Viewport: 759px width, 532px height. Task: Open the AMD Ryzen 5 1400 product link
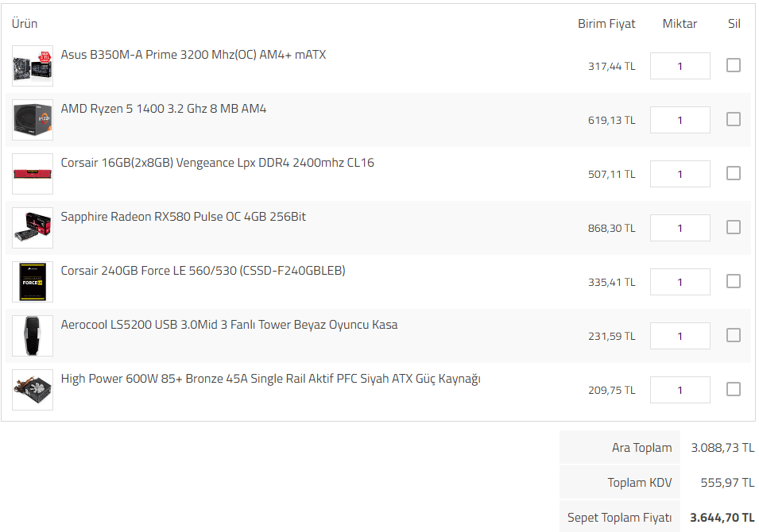pos(164,109)
